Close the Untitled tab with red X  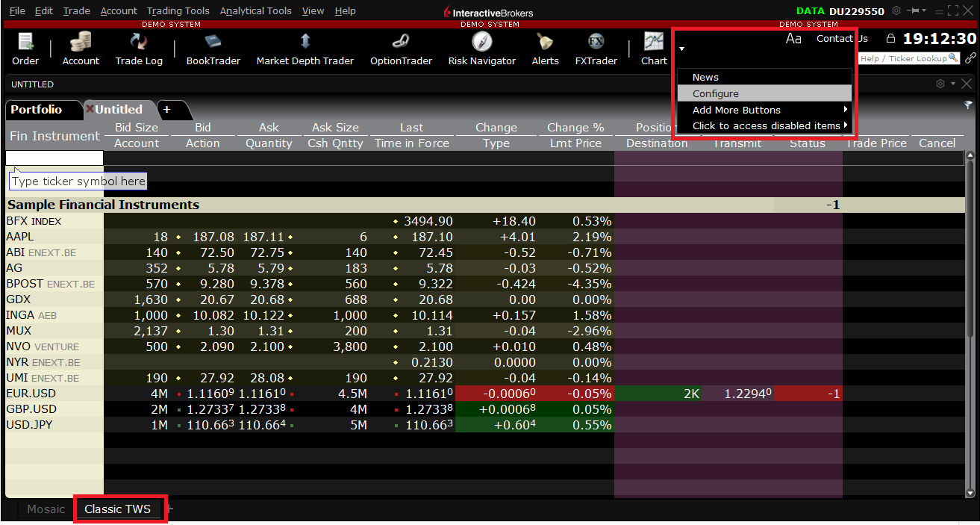(x=90, y=109)
